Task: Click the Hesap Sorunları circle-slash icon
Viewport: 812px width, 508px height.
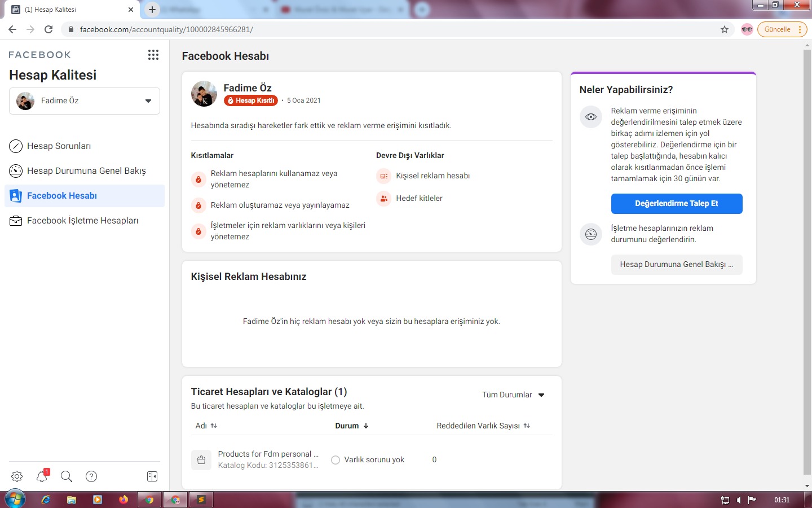Action: pyautogui.click(x=16, y=146)
